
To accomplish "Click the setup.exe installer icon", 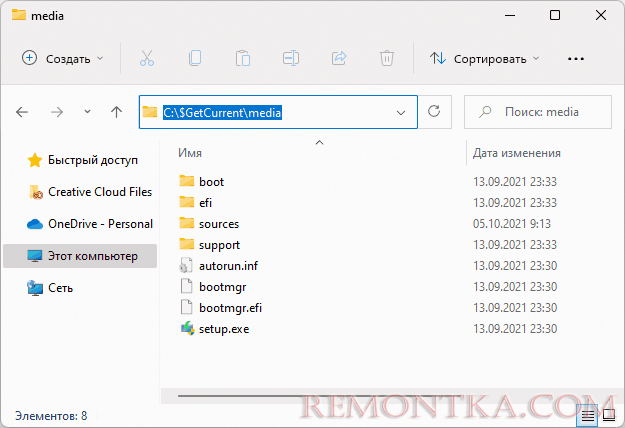I will 187,328.
